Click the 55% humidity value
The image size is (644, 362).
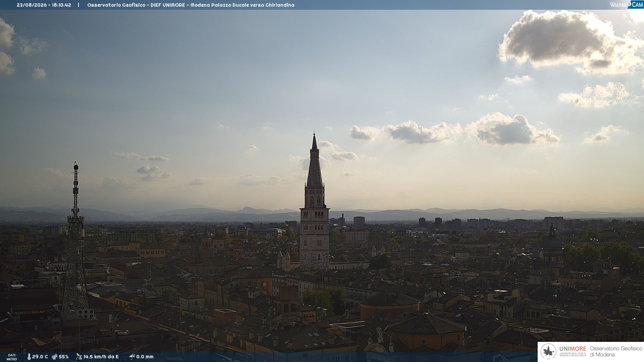pos(64,357)
